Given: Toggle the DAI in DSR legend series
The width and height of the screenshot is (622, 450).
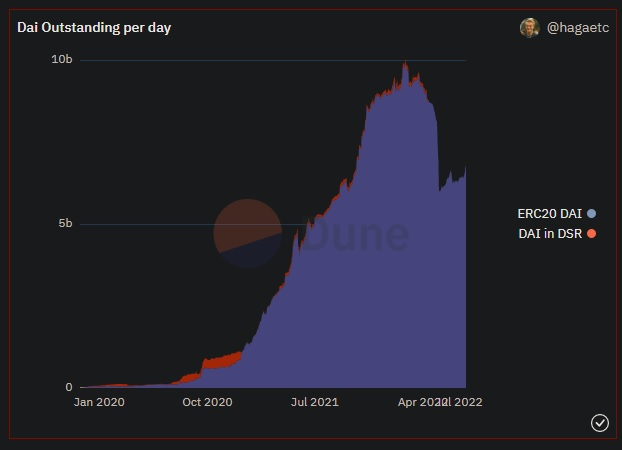Looking at the screenshot, I should pos(548,233).
